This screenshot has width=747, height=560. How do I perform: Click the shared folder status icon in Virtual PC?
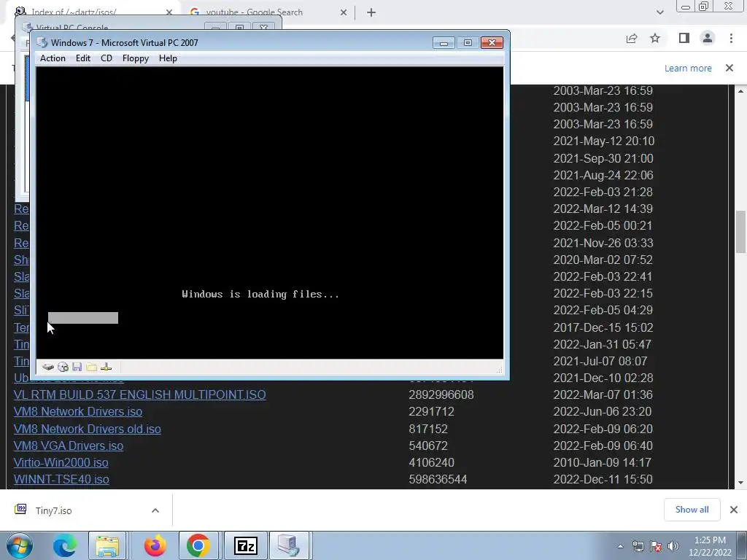pos(92,367)
